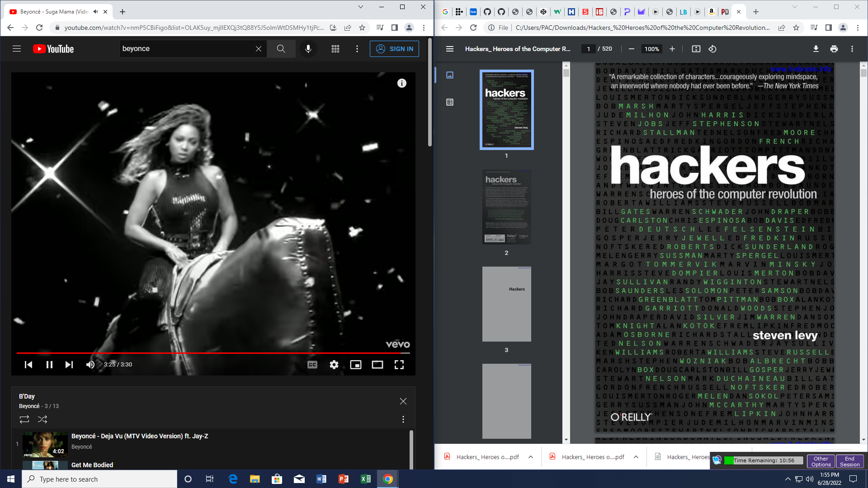
Task: Mute the video volume
Action: pyautogui.click(x=90, y=365)
